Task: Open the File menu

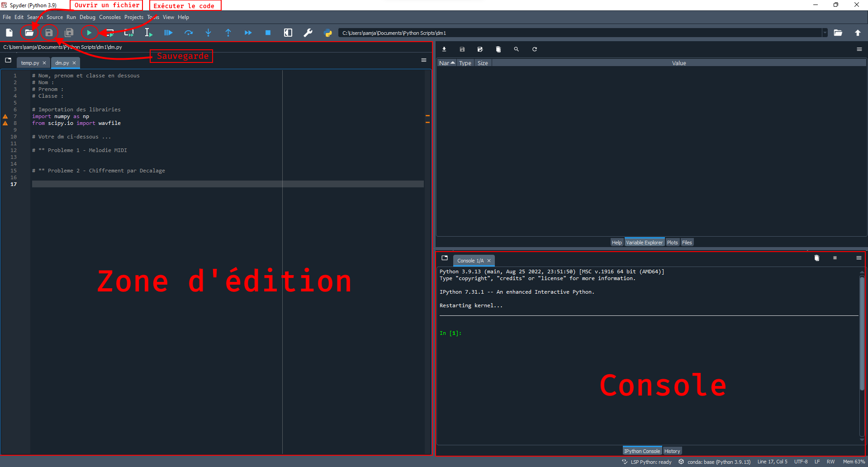Action: 7,17
